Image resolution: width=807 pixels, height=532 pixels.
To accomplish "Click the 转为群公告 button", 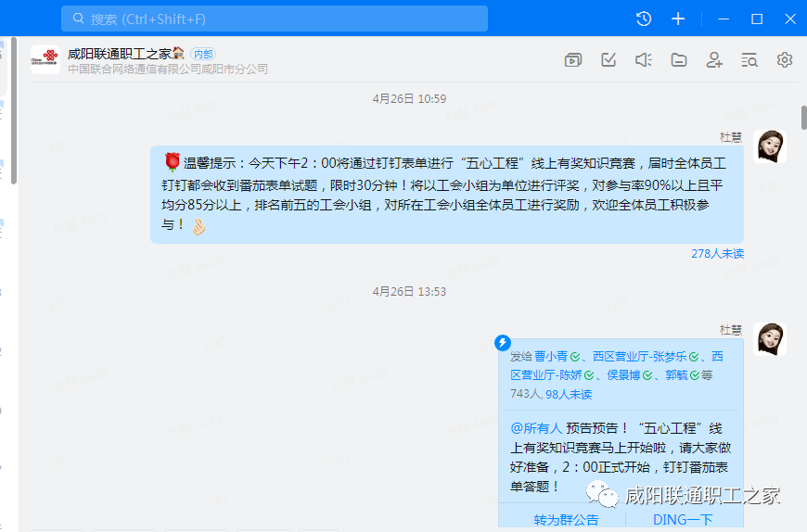I will (x=566, y=520).
